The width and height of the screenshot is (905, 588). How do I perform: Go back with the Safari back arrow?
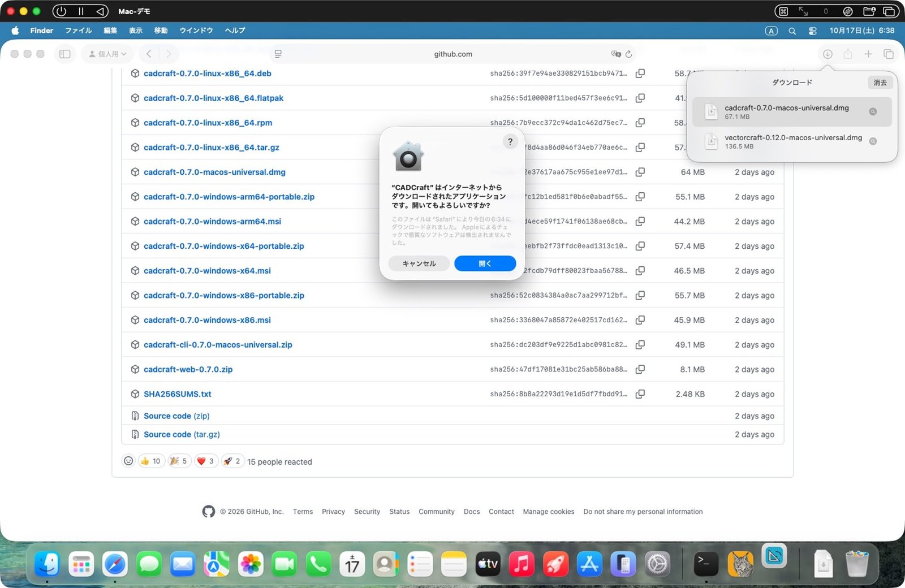click(149, 54)
